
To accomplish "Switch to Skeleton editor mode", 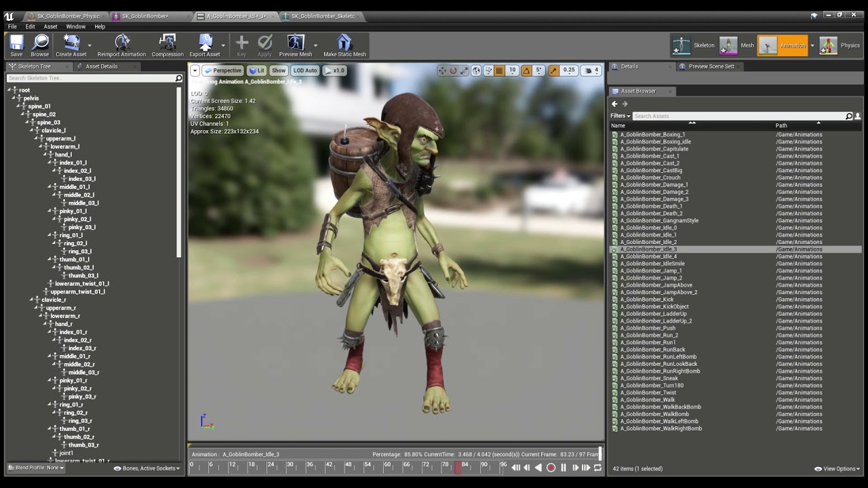I will (693, 45).
